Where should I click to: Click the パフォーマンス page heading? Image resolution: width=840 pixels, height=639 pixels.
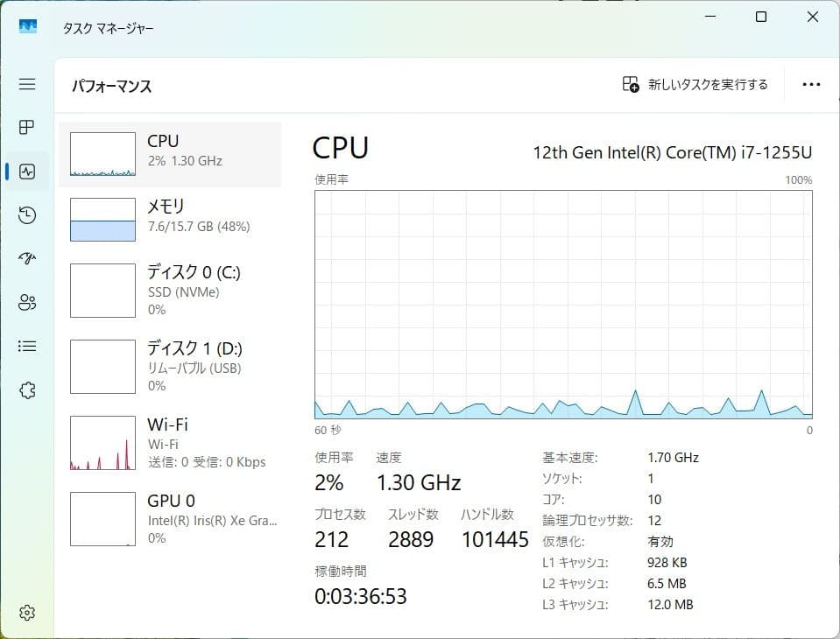click(x=109, y=86)
